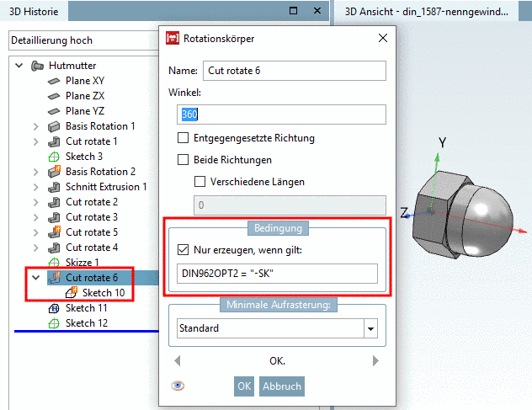
Task: Click the eye preview icon in dialog
Action: [178, 386]
